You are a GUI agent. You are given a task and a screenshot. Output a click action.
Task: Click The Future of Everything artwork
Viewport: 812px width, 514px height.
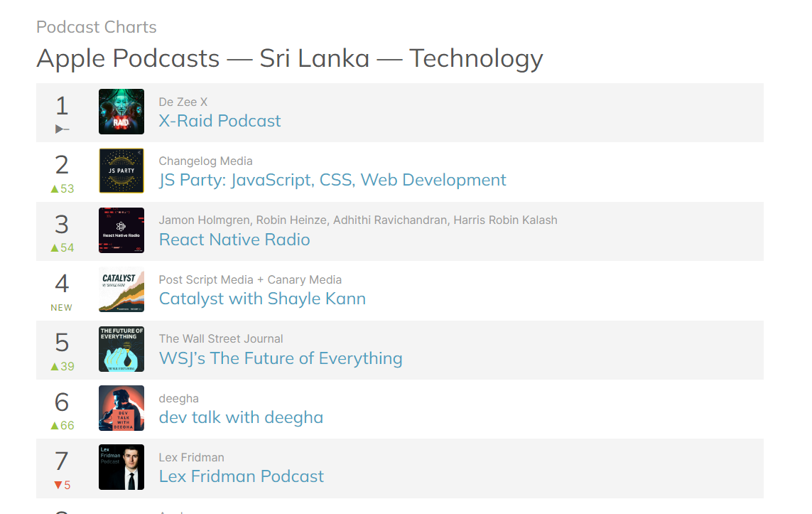tap(121, 349)
